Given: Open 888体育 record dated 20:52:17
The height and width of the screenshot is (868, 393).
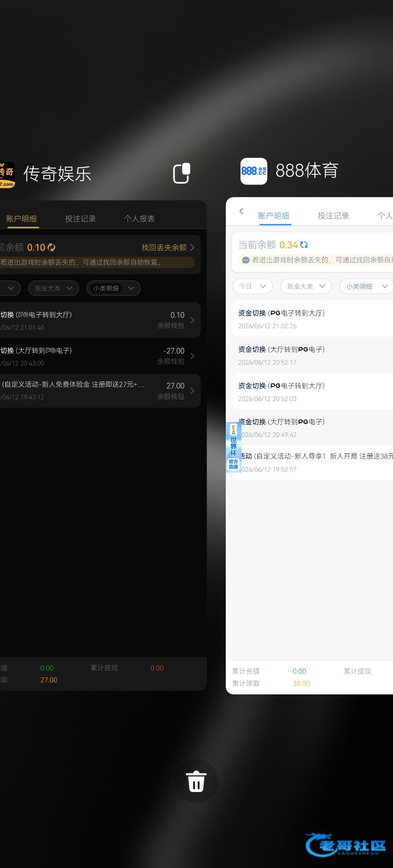Looking at the screenshot, I should pos(312,355).
